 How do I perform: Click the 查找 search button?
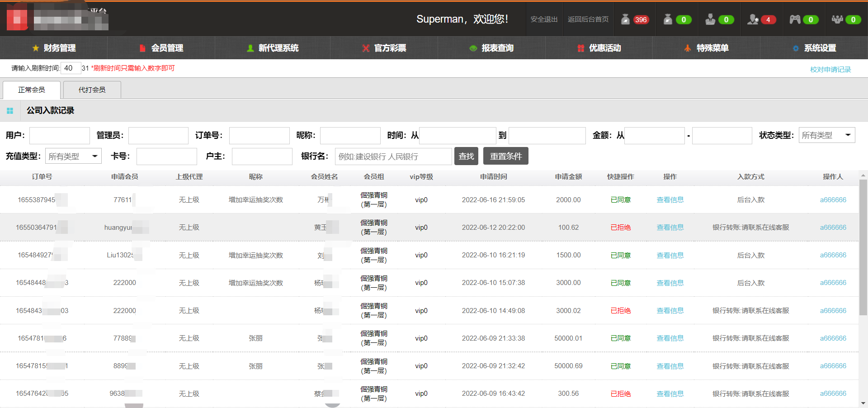pyautogui.click(x=466, y=156)
